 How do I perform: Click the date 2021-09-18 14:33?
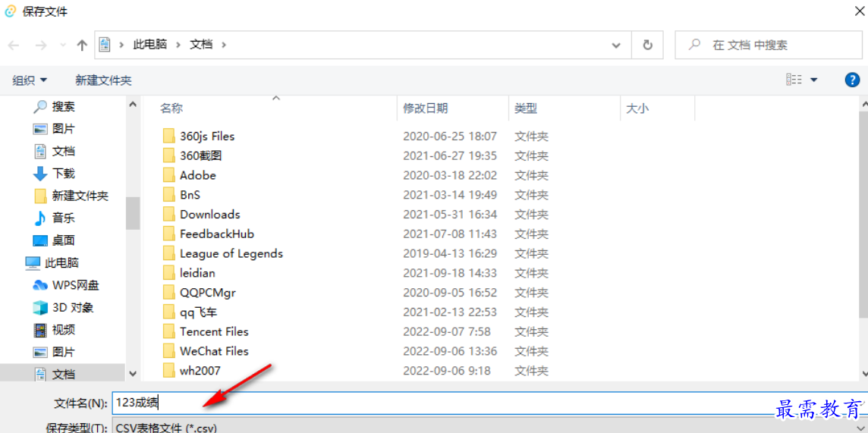(450, 273)
